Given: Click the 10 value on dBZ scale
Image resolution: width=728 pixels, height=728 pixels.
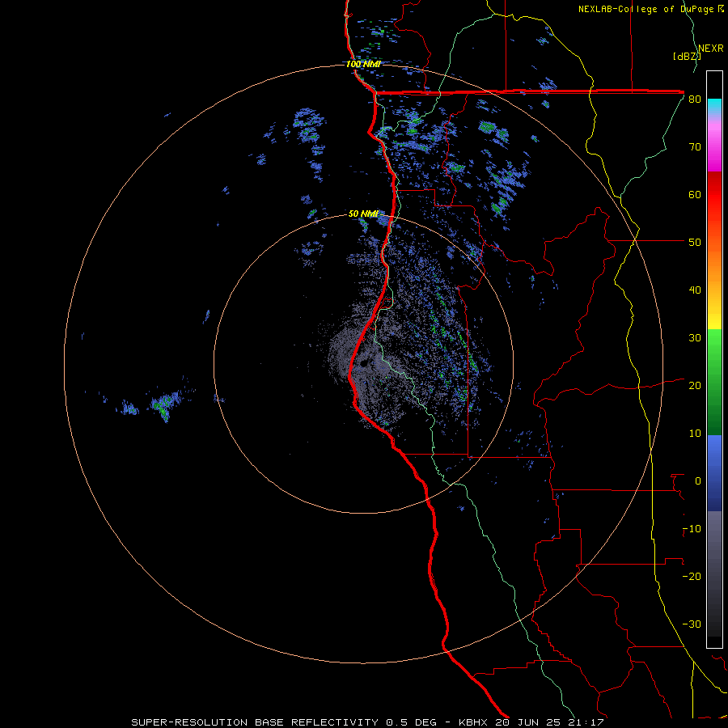Looking at the screenshot, I should pos(695,434).
